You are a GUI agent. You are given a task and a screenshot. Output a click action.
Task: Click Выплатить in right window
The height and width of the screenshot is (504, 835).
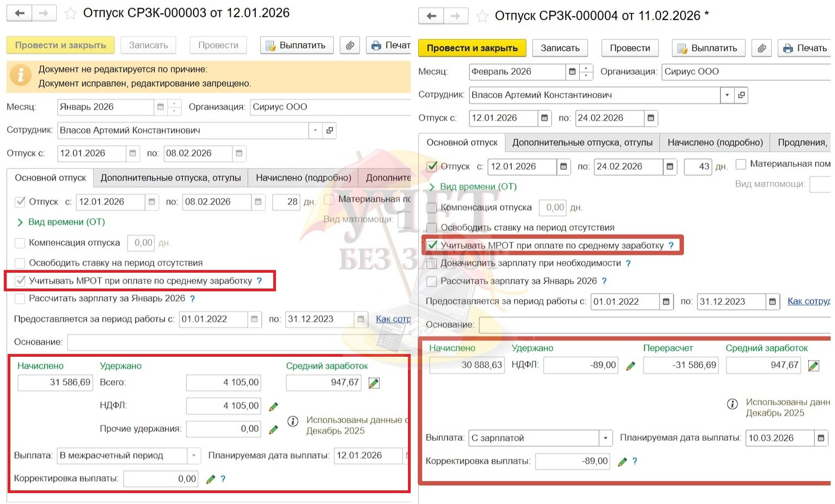click(708, 48)
